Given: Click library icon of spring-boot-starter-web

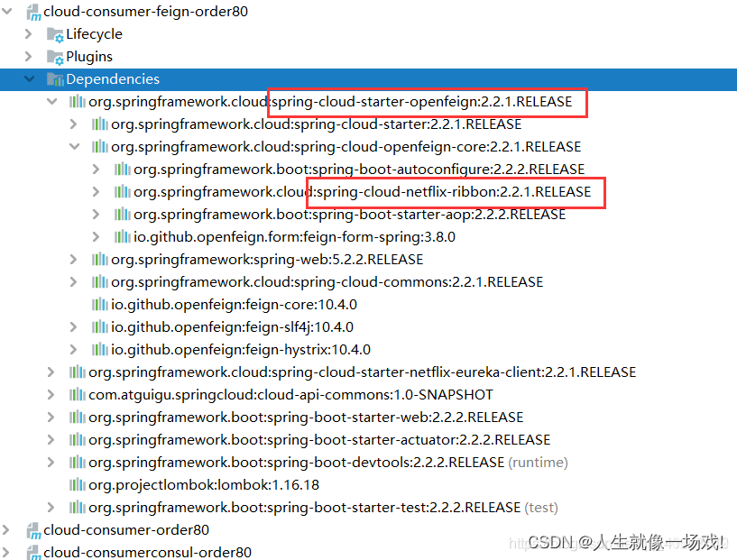Looking at the screenshot, I should pyautogui.click(x=77, y=418).
